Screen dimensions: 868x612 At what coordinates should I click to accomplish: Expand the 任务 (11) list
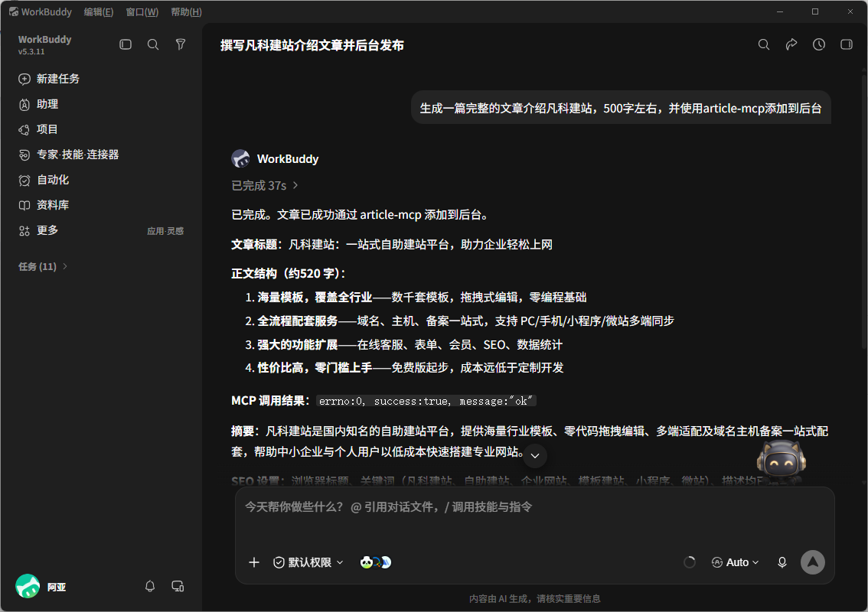pyautogui.click(x=43, y=267)
